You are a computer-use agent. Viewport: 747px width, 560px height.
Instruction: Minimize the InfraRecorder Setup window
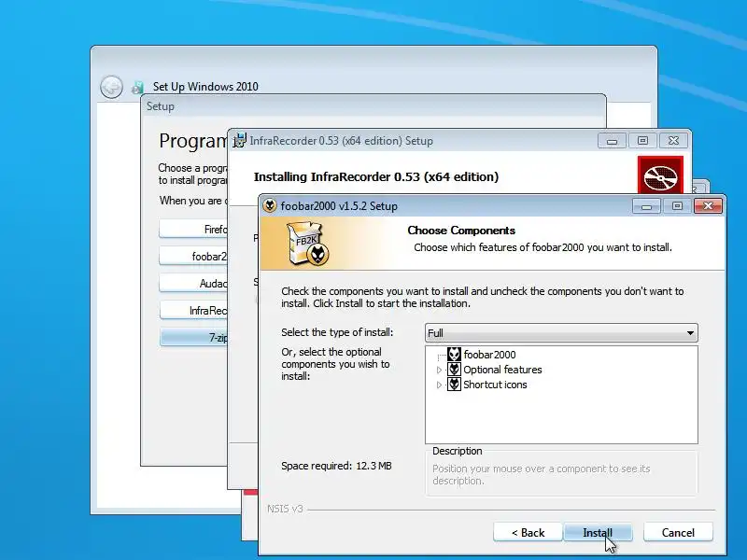pyautogui.click(x=613, y=141)
